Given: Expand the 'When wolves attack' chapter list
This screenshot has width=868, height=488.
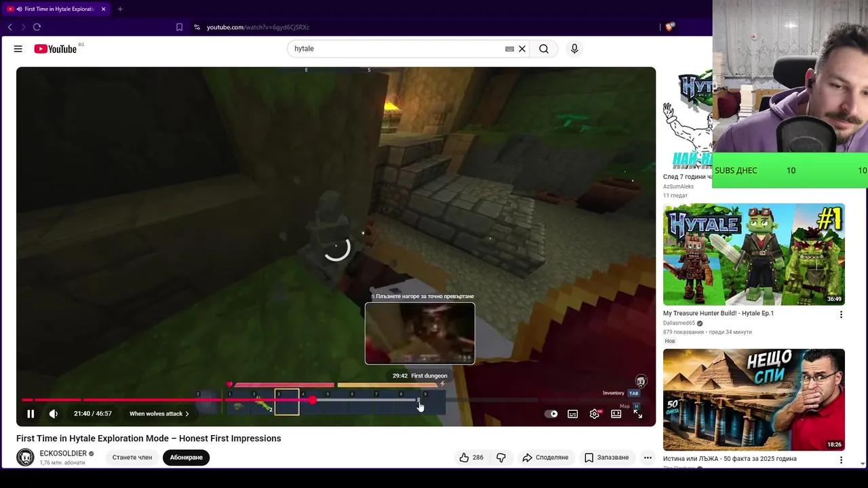Looking at the screenshot, I should (159, 413).
